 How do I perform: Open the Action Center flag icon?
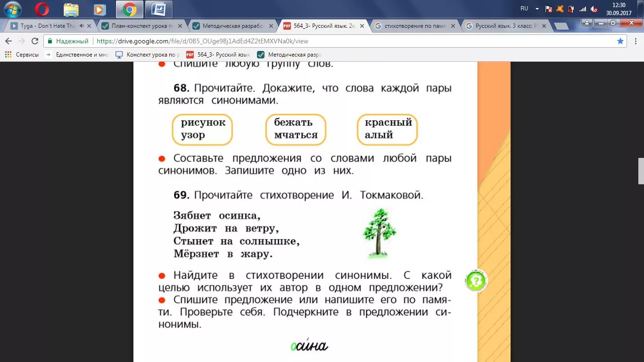tap(549, 8)
